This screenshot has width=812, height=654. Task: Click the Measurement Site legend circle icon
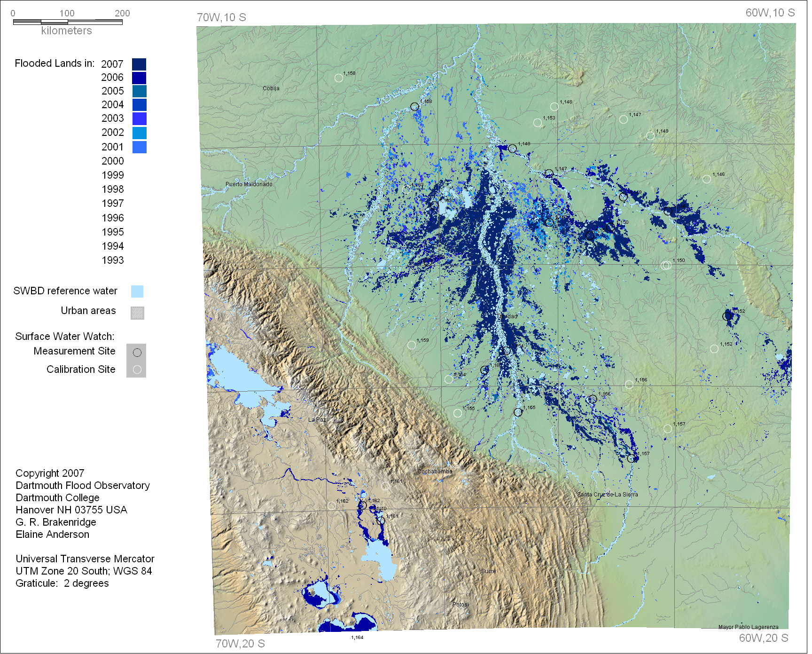pos(137,353)
